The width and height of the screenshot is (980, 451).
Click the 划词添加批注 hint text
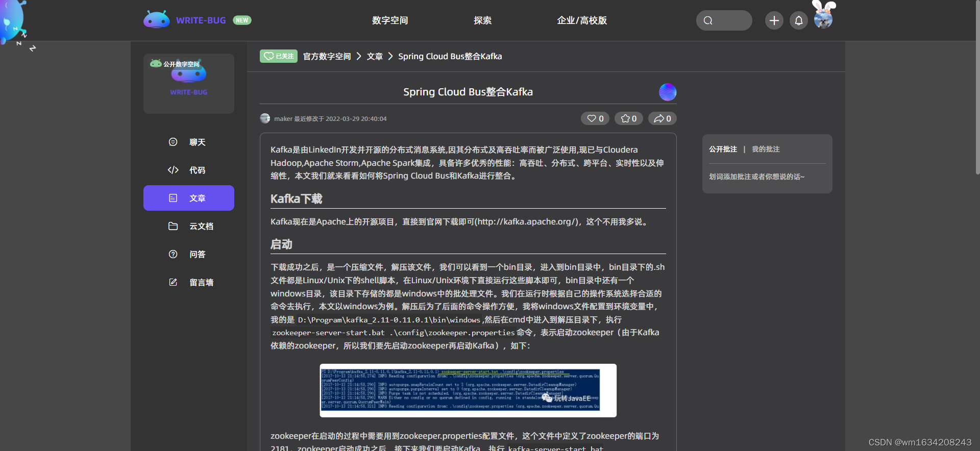click(756, 177)
